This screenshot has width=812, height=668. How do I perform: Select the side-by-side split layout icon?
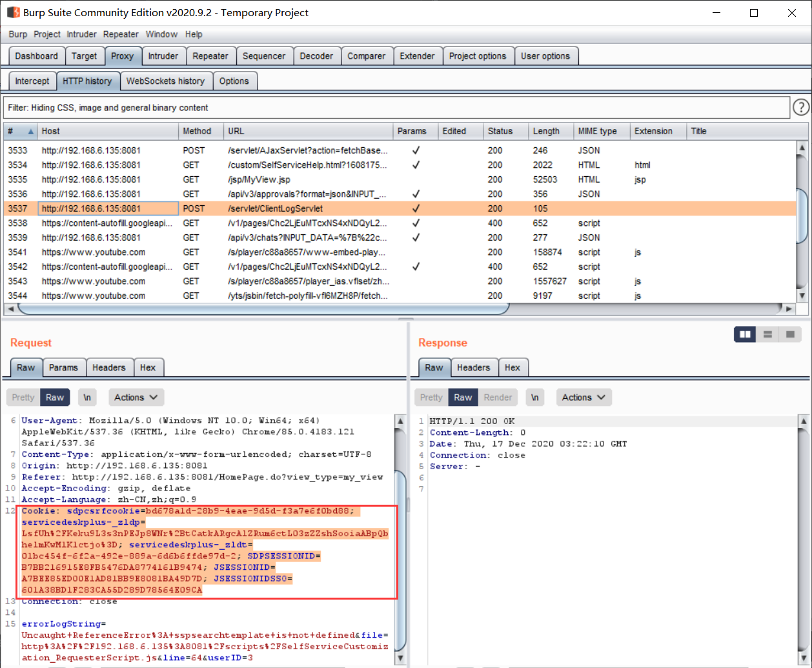(x=745, y=334)
